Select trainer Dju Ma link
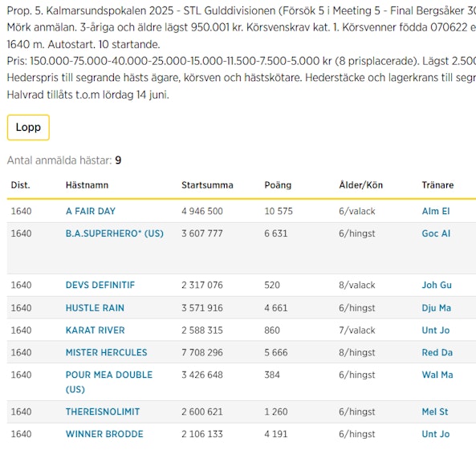This screenshot has height=450, width=476. coord(436,308)
